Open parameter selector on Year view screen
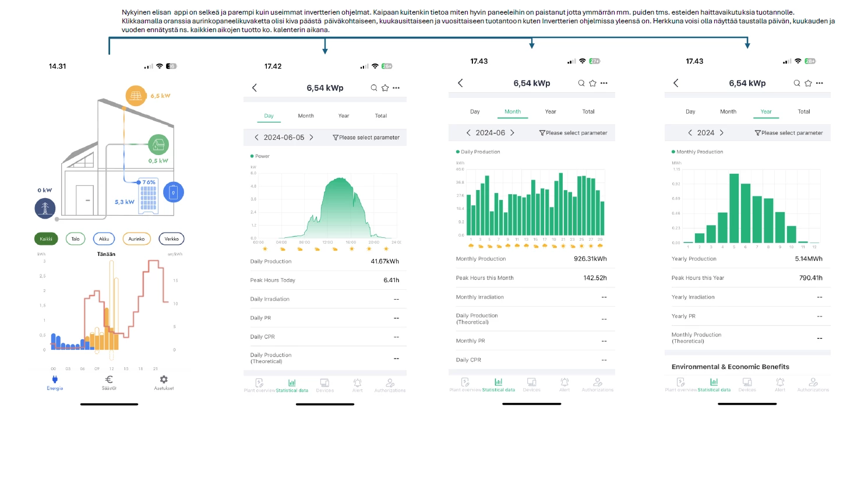Image resolution: width=868 pixels, height=492 pixels. click(789, 133)
